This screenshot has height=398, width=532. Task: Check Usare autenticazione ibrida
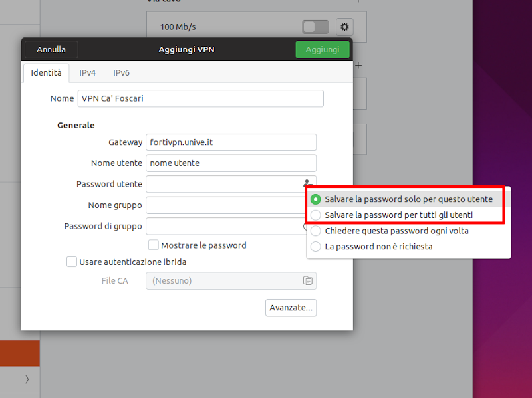pyautogui.click(x=72, y=262)
